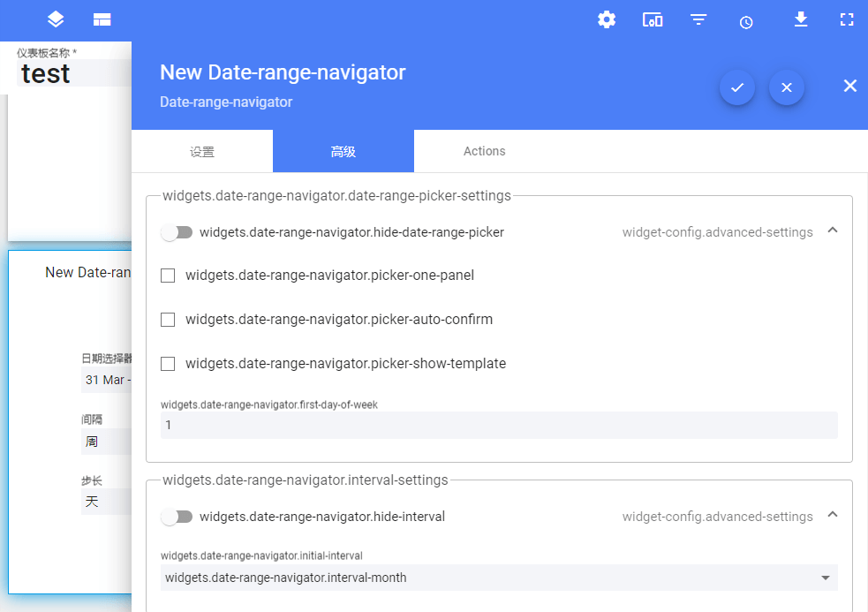
Task: Enable the picker-auto-confirm checkbox
Action: pos(168,320)
